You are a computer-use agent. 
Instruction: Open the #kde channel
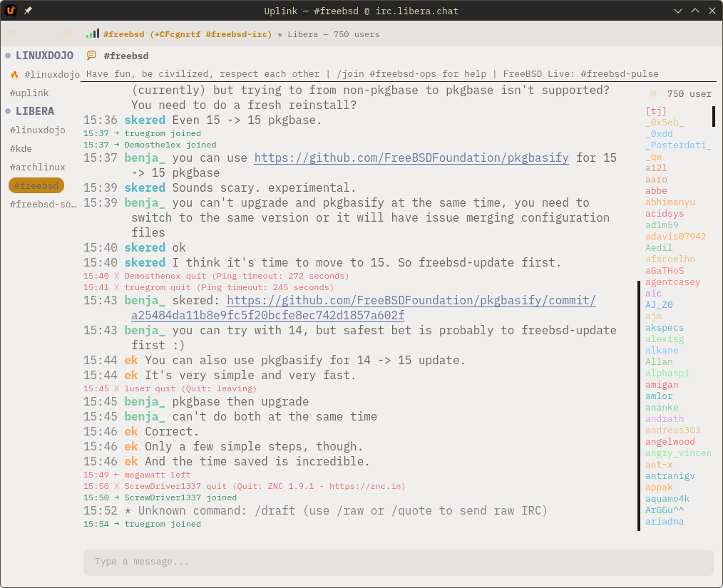point(21,148)
